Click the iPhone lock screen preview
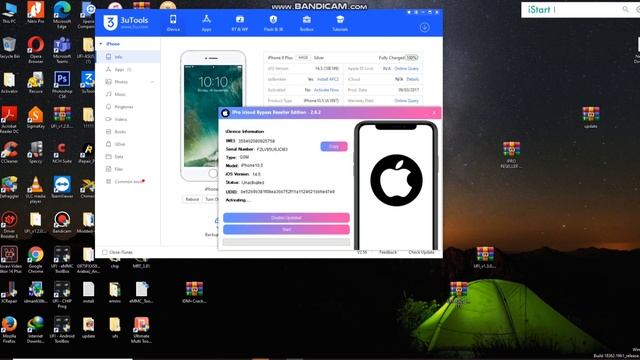The height and width of the screenshot is (360, 640). tap(213, 116)
